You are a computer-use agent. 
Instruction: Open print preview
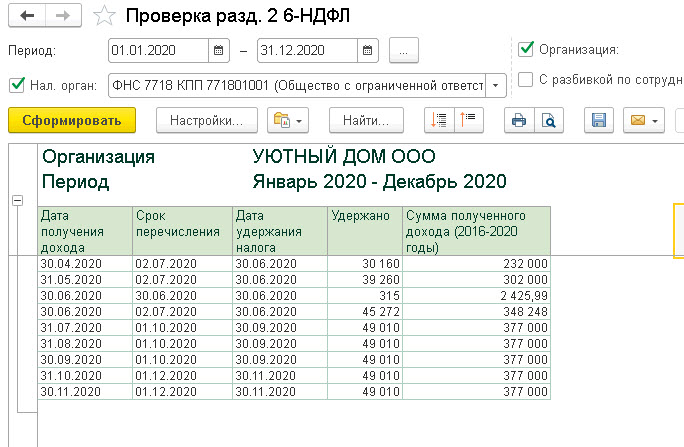[548, 120]
